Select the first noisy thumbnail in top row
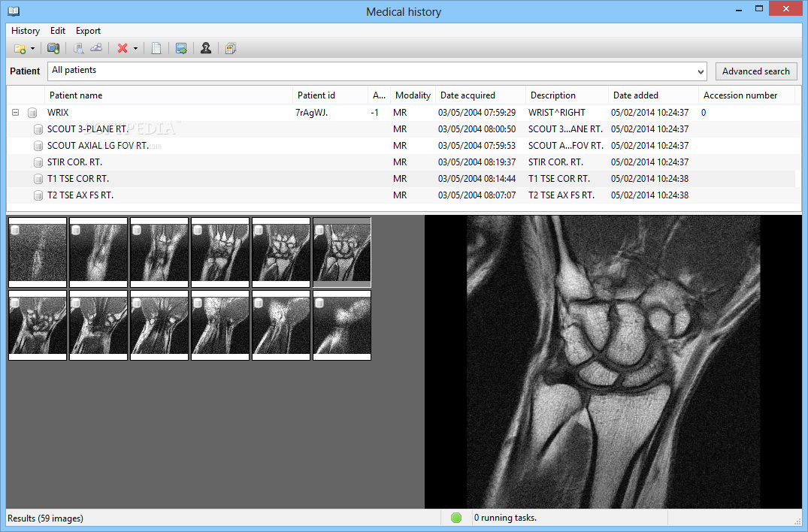The height and width of the screenshot is (532, 808). point(38,252)
